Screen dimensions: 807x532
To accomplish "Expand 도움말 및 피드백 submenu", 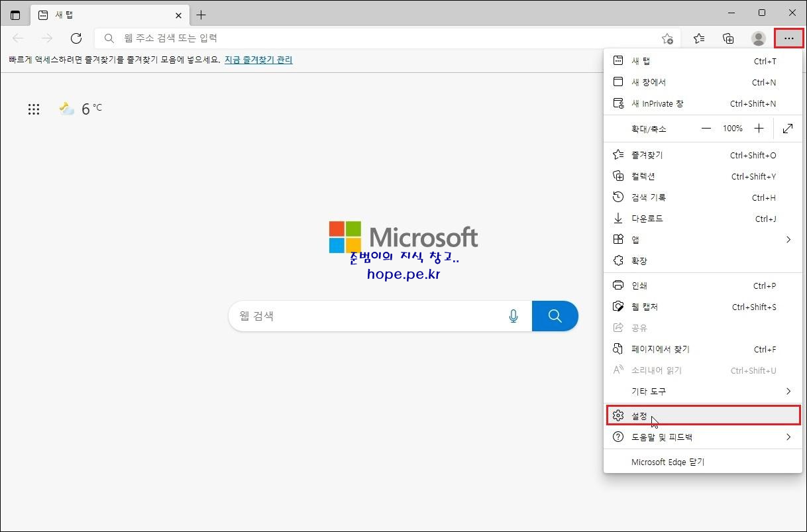I will (702, 437).
